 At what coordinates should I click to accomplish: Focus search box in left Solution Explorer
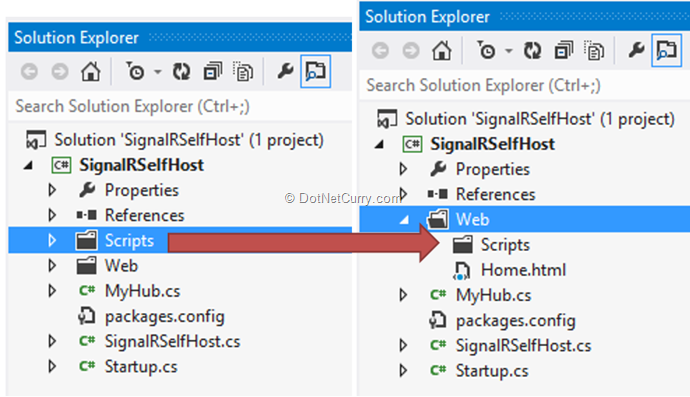[180, 106]
